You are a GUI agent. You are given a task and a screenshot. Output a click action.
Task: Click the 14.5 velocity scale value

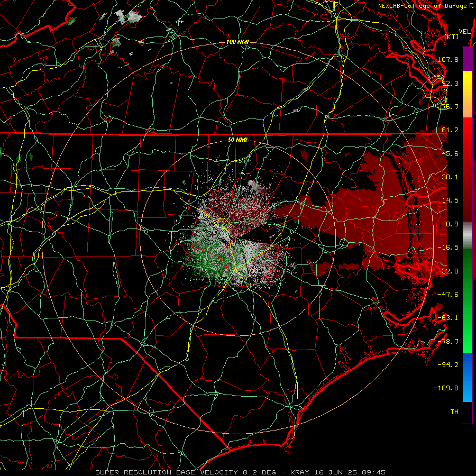450,200
